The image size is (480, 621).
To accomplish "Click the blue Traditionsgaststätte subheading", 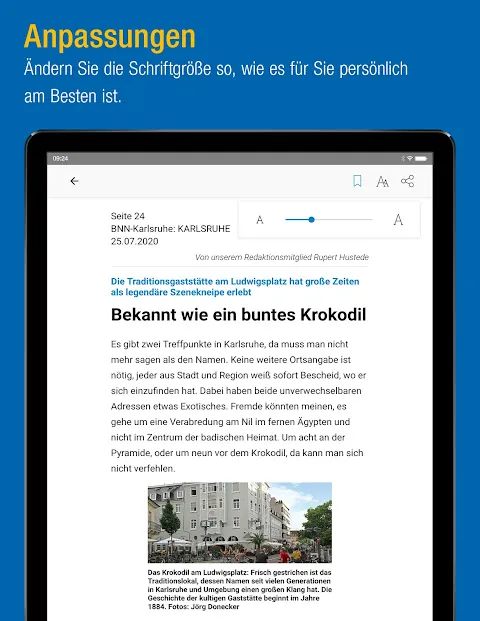I will tap(235, 287).
